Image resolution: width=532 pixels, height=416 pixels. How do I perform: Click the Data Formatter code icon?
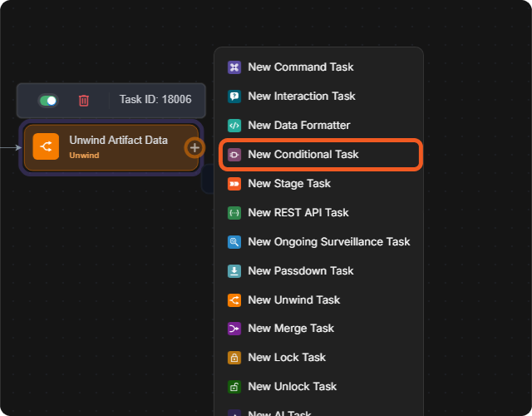point(234,126)
